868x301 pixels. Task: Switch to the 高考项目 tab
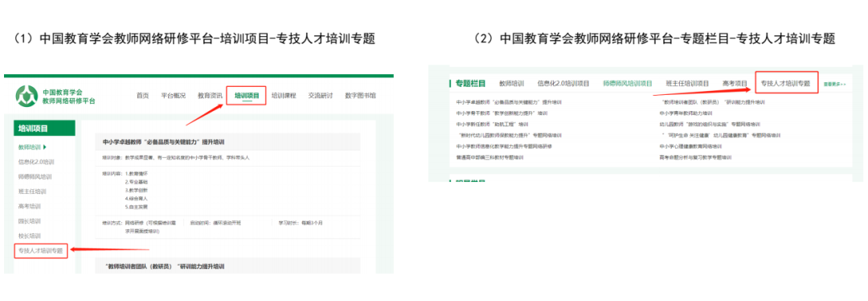click(x=735, y=84)
